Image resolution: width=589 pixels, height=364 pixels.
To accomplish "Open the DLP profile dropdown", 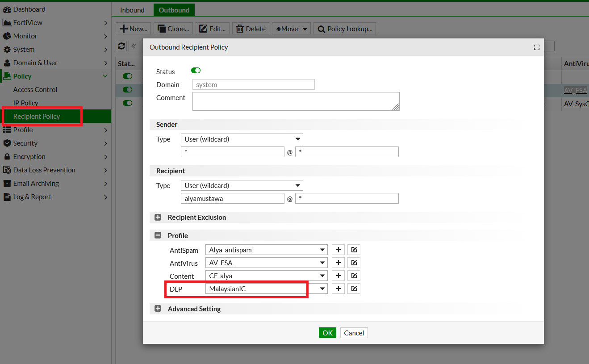I will 267,289.
